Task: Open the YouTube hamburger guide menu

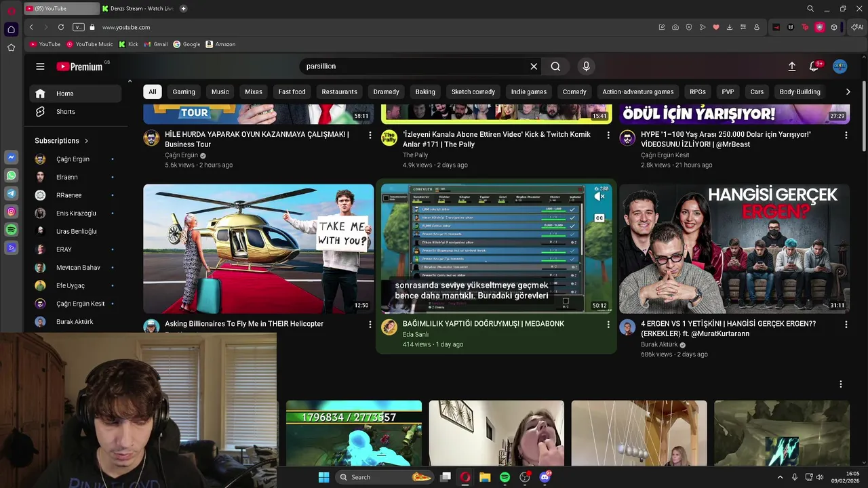Action: (40, 66)
